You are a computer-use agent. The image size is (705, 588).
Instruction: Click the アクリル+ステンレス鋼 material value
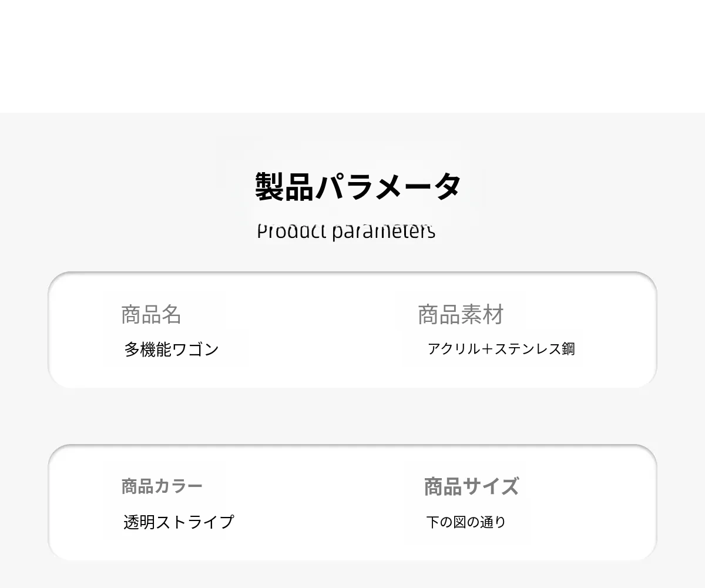[501, 349]
